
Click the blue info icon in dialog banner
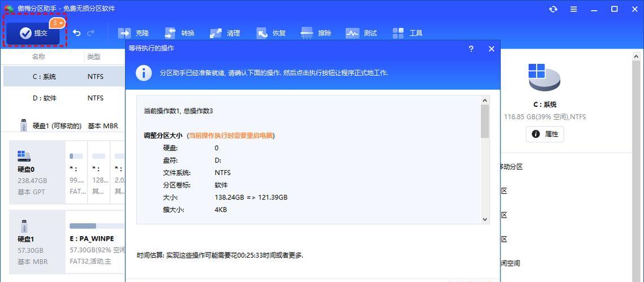[143, 73]
